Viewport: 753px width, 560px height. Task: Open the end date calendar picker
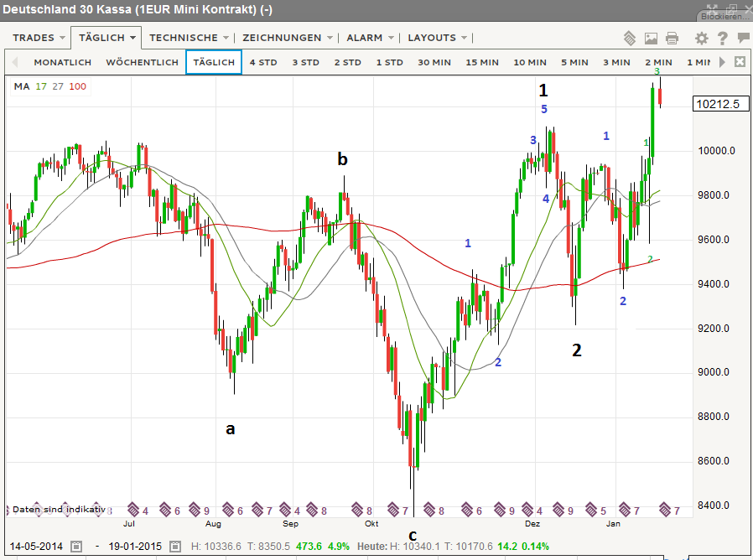coord(175,547)
